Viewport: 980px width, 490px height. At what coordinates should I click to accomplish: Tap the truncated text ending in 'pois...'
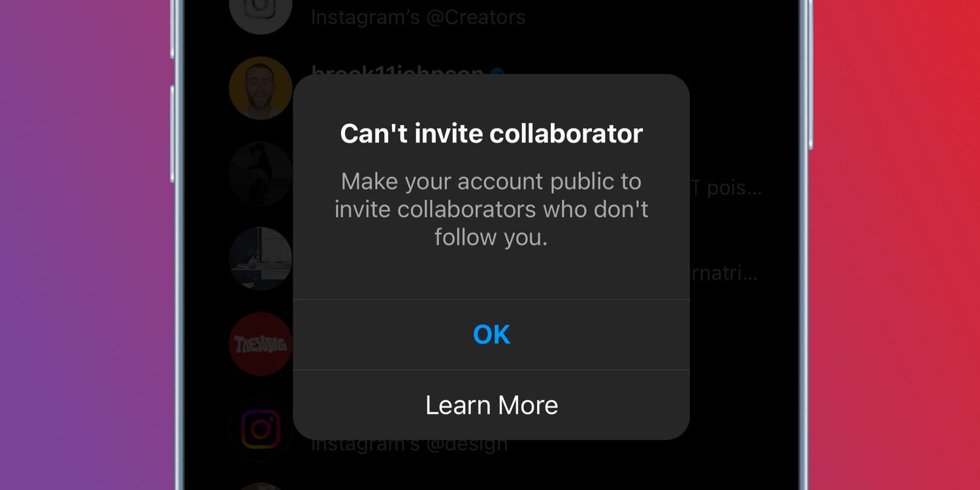point(725,188)
